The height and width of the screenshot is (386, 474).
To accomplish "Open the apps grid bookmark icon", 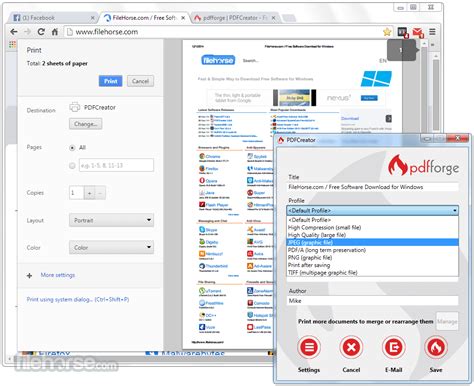I will coord(12,44).
